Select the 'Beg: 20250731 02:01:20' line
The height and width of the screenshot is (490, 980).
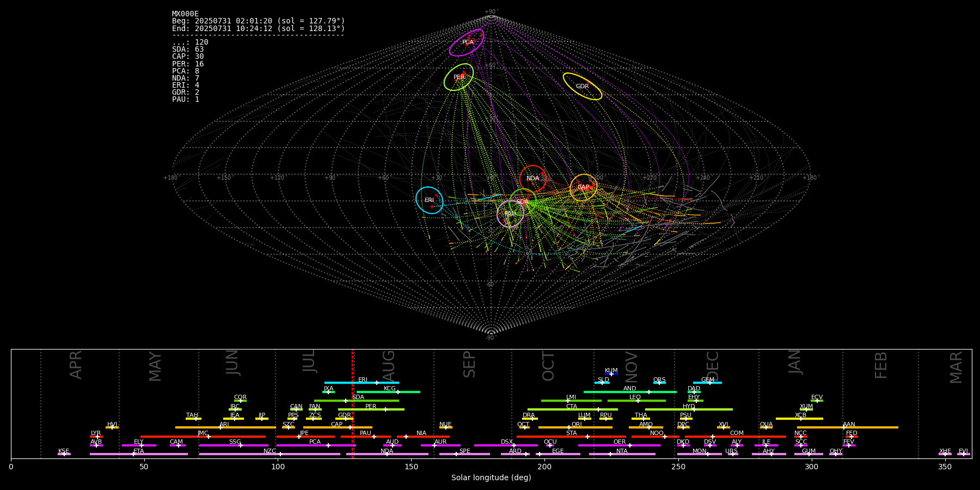(x=259, y=21)
